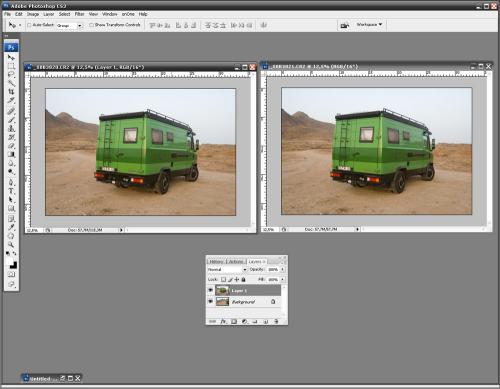Add a layer style with the fx icon
This screenshot has width=500, height=389.
tap(223, 321)
